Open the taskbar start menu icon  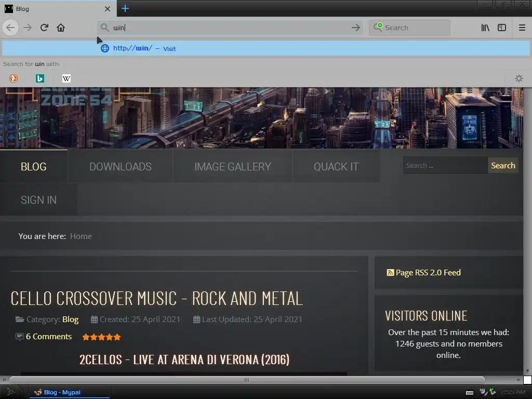[x=11, y=392]
